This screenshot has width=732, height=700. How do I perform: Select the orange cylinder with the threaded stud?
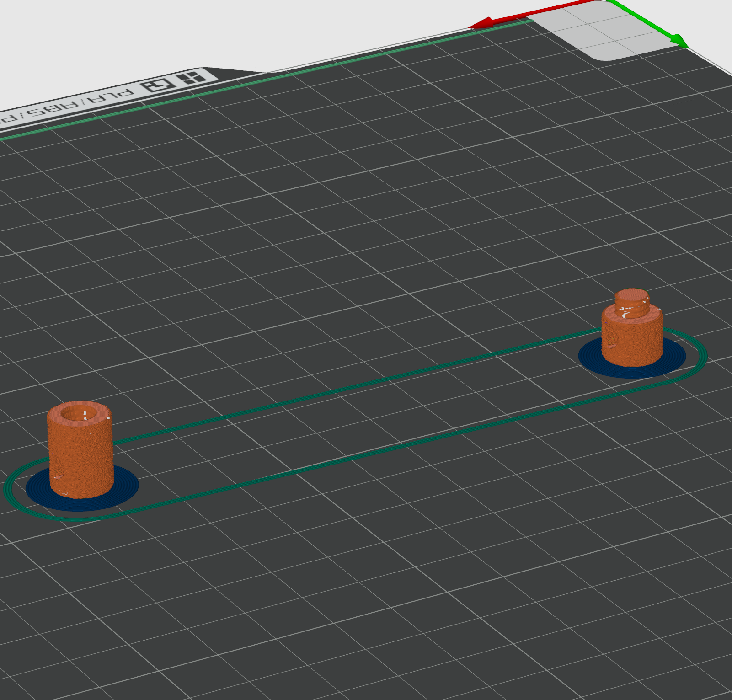coord(632,328)
